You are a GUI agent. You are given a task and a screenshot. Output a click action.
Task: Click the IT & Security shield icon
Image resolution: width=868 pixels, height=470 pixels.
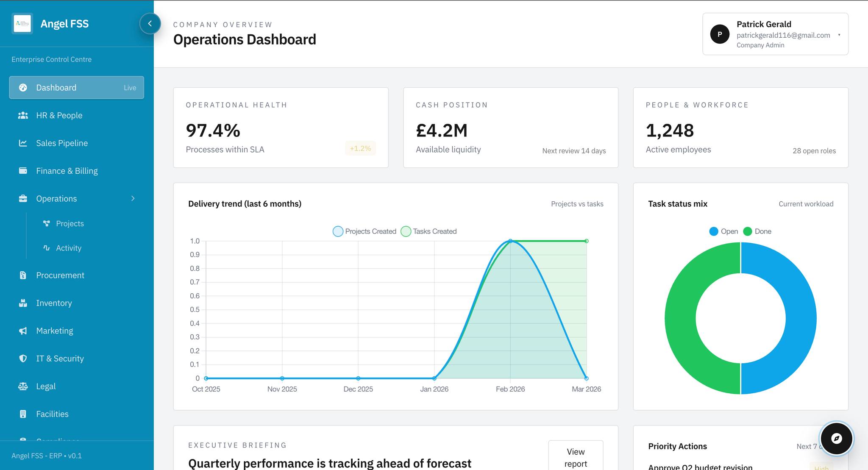[23, 359]
